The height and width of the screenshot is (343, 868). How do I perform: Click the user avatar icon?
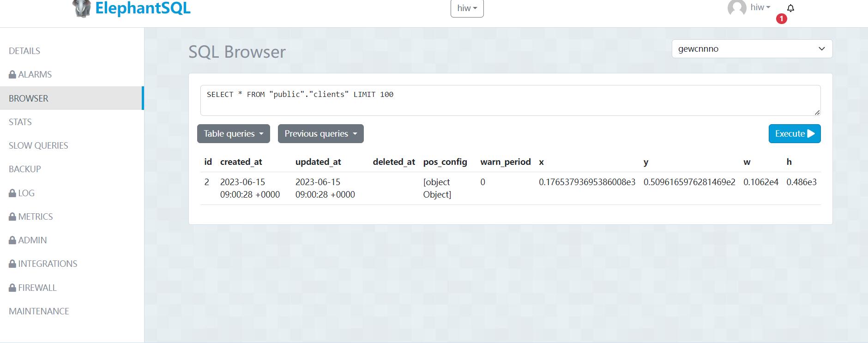[737, 8]
